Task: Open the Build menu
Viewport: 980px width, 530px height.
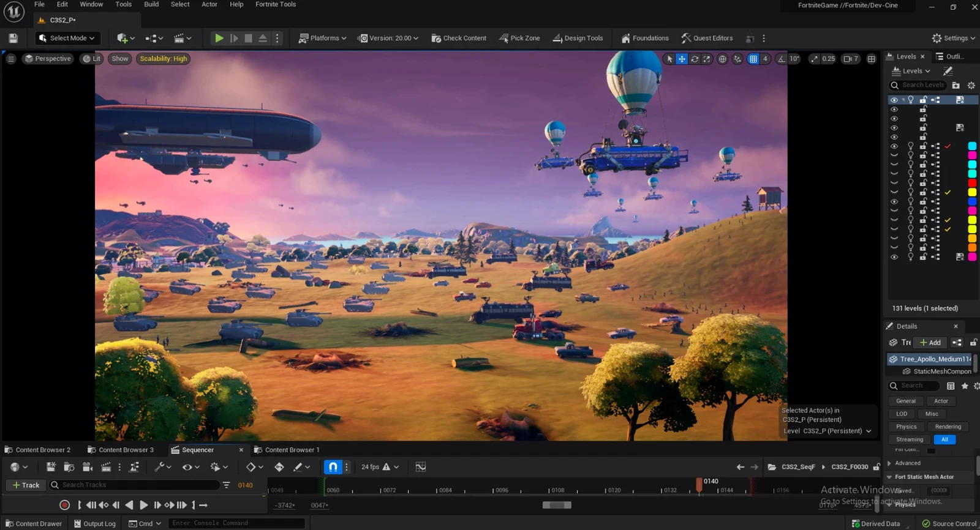Action: pos(151,4)
